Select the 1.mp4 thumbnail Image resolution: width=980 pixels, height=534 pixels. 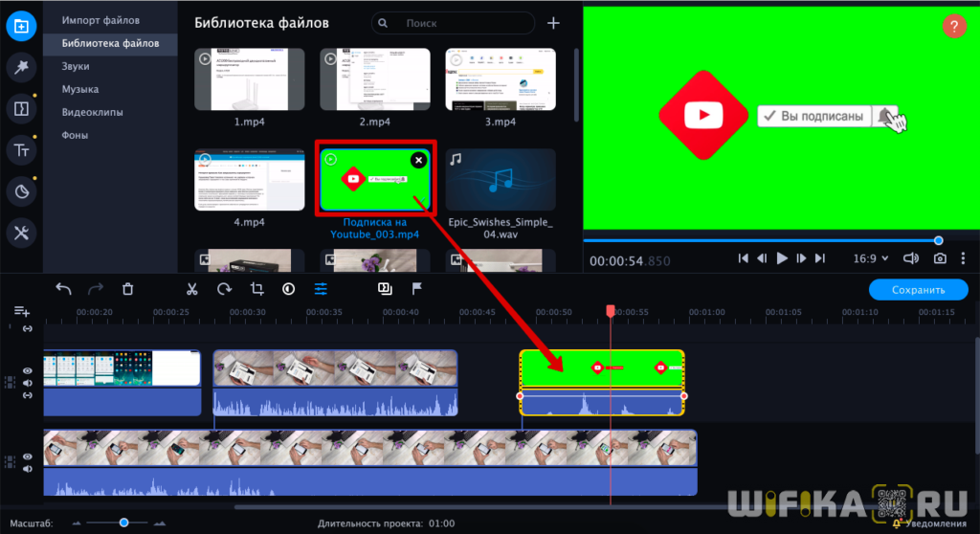(x=250, y=79)
